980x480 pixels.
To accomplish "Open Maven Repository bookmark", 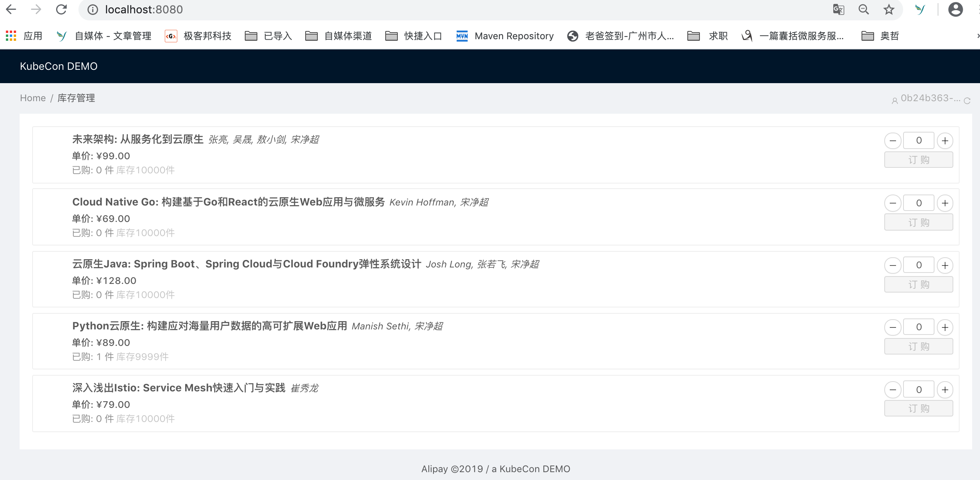I will (505, 36).
